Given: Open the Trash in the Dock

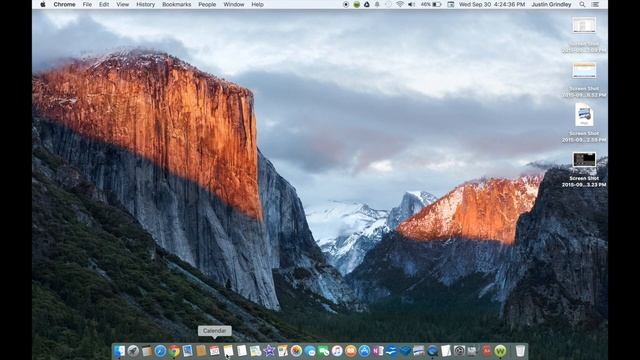Looking at the screenshot, I should tap(520, 351).
